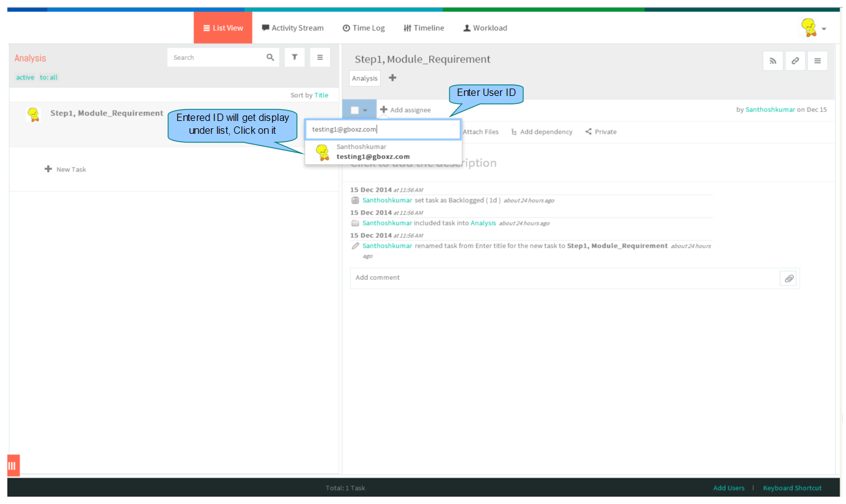Screen dimensions: 846x504
Task: Open the Activity Stream tab
Action: point(293,28)
